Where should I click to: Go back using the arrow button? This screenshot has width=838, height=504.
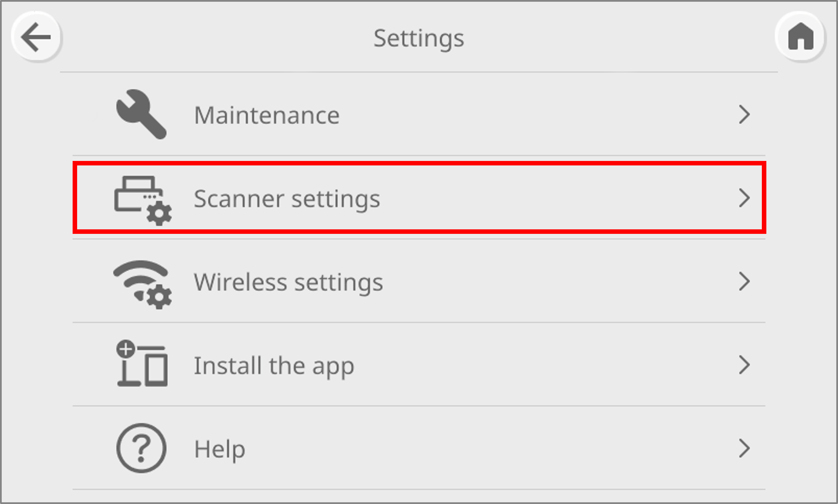pyautogui.click(x=36, y=37)
